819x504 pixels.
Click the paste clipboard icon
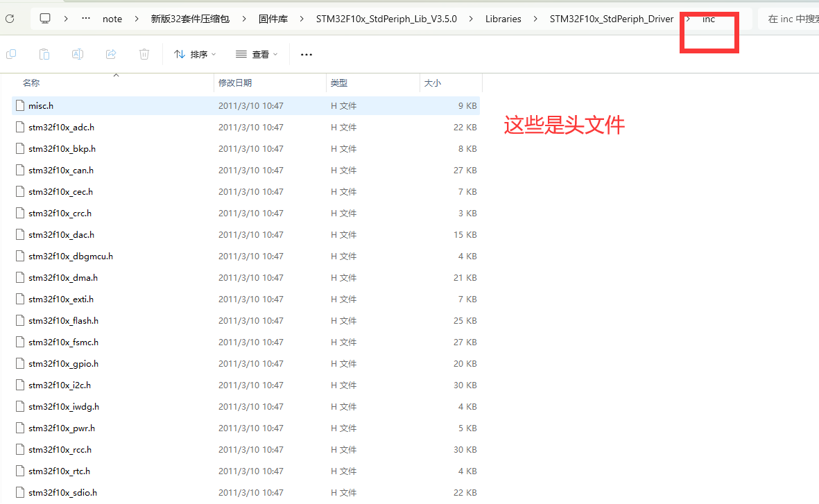tap(44, 54)
